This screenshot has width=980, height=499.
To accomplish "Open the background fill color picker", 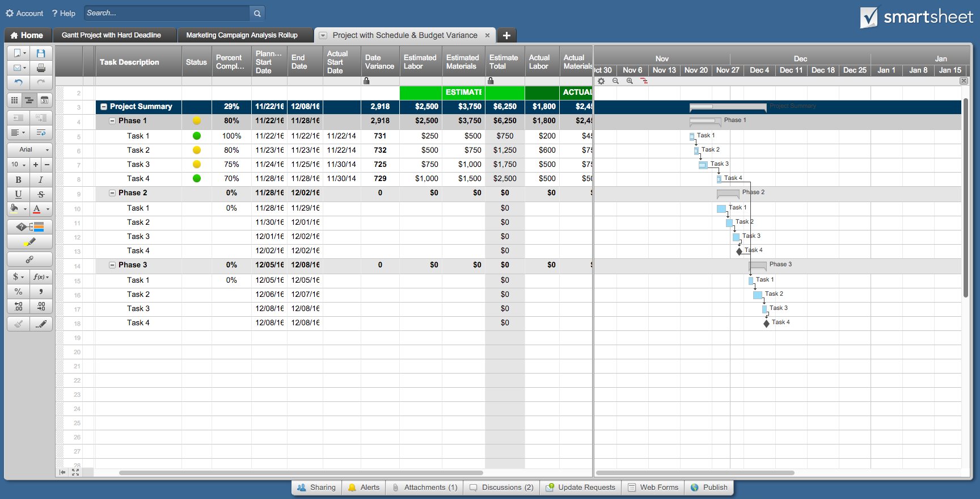I will pyautogui.click(x=17, y=209).
